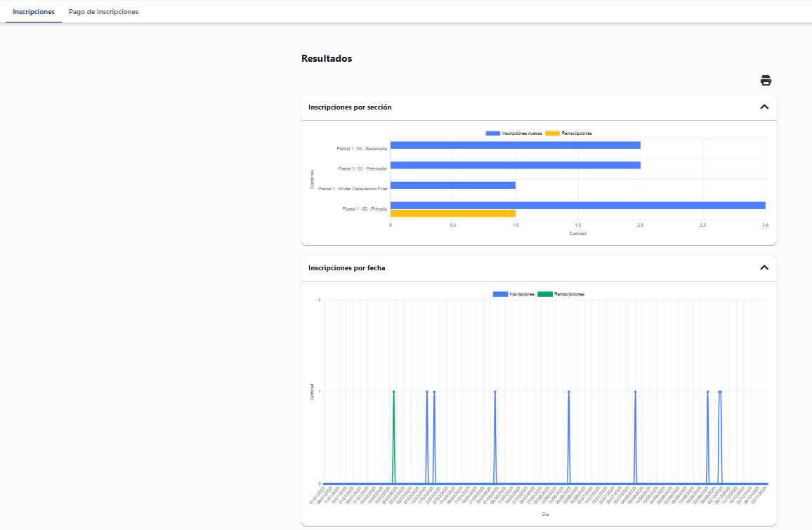This screenshot has width=812, height=530.
Task: Select the Kinder Capacitación Final bar
Action: [452, 185]
